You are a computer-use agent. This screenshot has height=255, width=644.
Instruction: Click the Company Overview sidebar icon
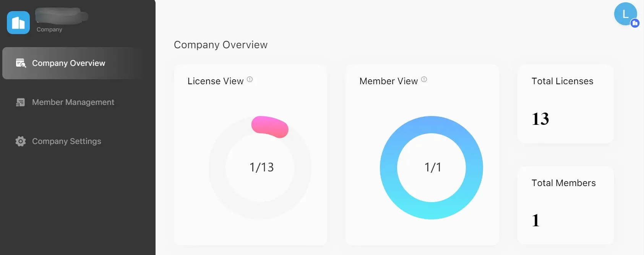tap(21, 63)
